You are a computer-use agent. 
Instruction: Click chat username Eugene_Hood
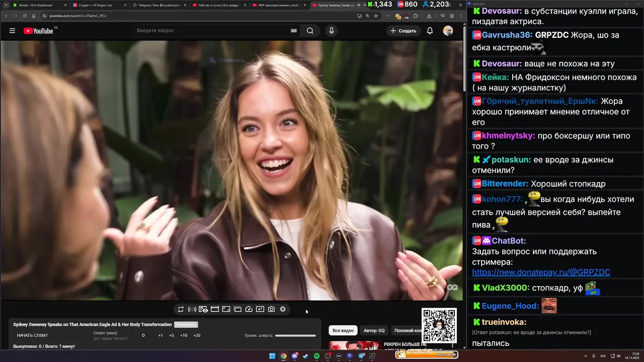509,306
